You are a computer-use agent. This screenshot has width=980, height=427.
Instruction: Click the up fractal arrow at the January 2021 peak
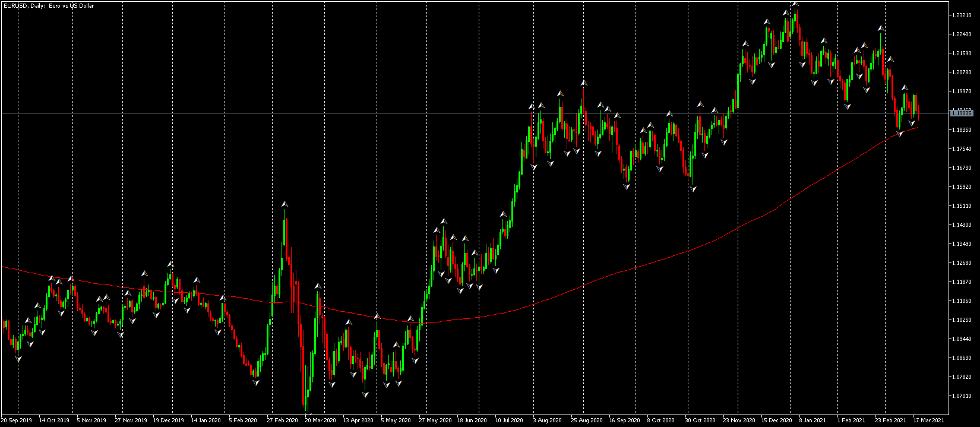pyautogui.click(x=795, y=3)
